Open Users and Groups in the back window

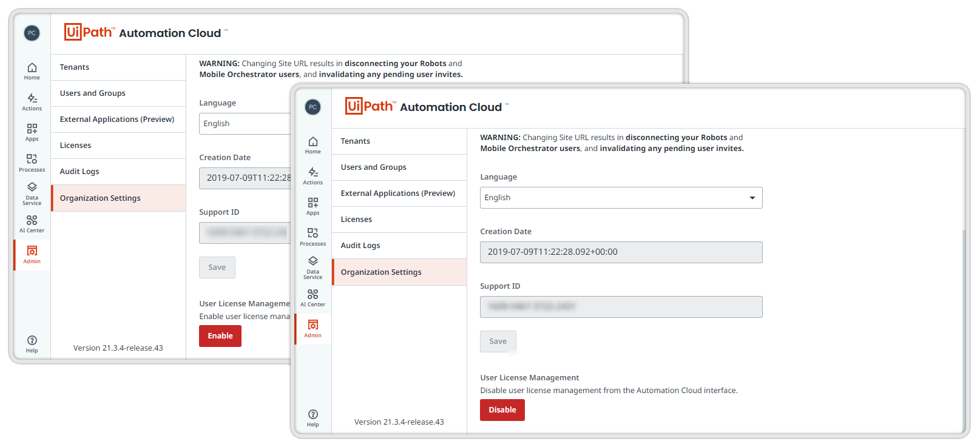[118, 93]
